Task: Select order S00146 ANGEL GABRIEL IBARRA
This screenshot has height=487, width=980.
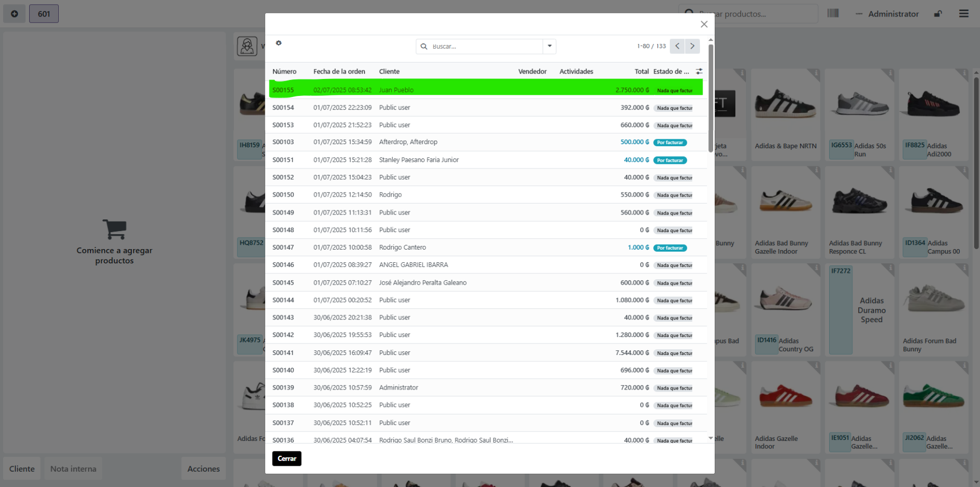Action: tap(486, 264)
